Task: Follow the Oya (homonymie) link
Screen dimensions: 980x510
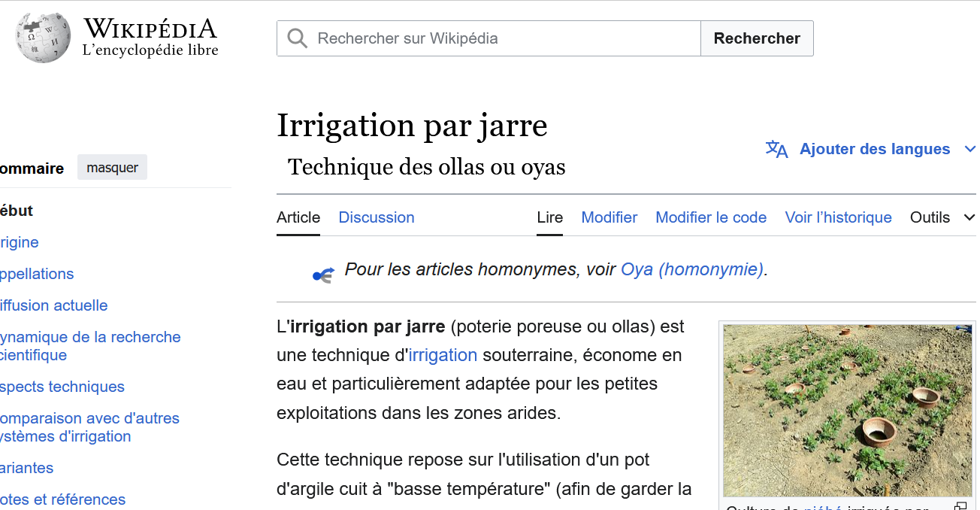Action: click(691, 269)
